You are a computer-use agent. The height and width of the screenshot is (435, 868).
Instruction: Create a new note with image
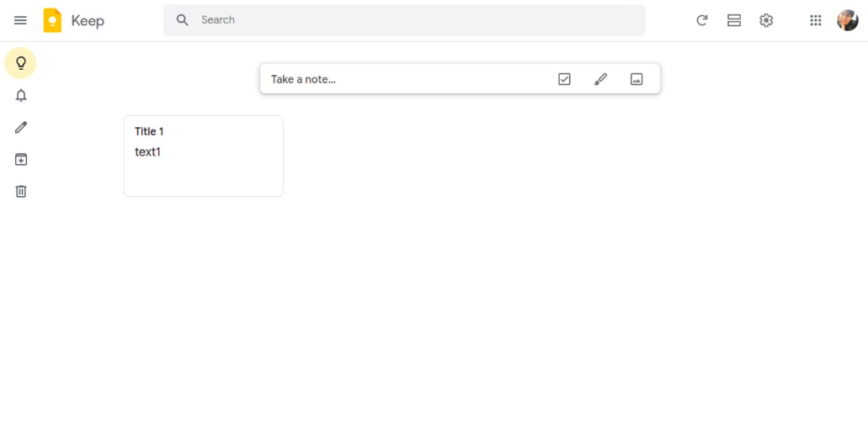click(x=636, y=79)
